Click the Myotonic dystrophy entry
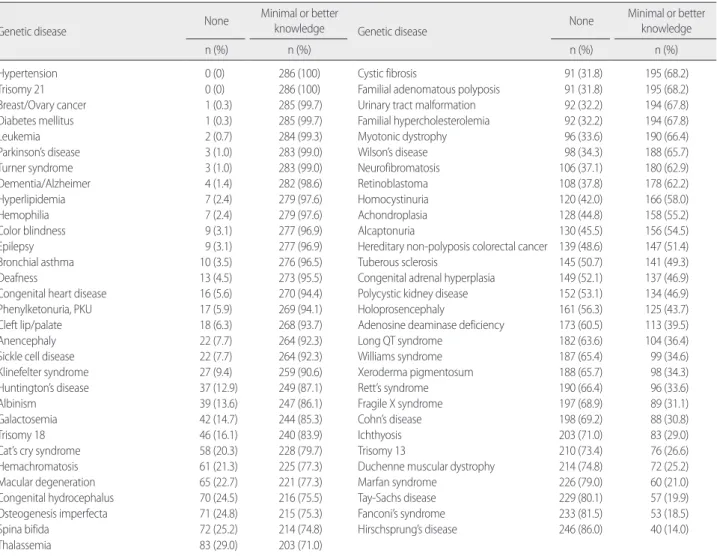The height and width of the screenshot is (556, 717). click(402, 136)
